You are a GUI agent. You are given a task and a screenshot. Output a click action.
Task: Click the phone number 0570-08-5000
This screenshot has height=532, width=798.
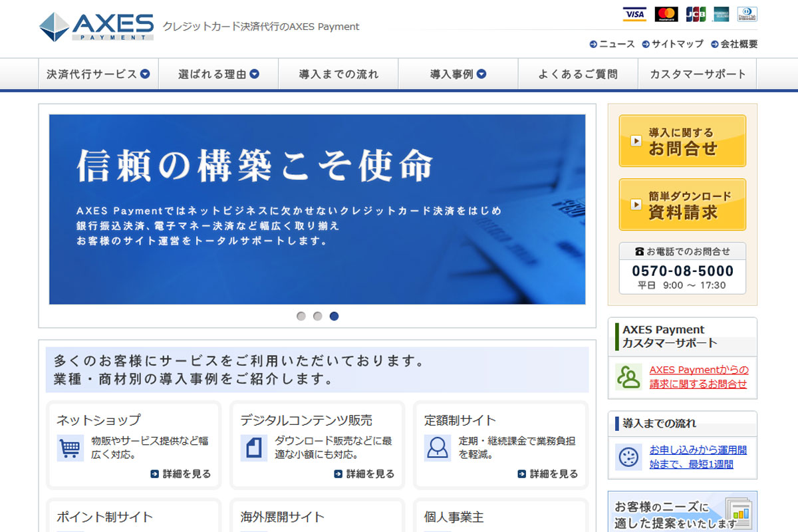[682, 271]
